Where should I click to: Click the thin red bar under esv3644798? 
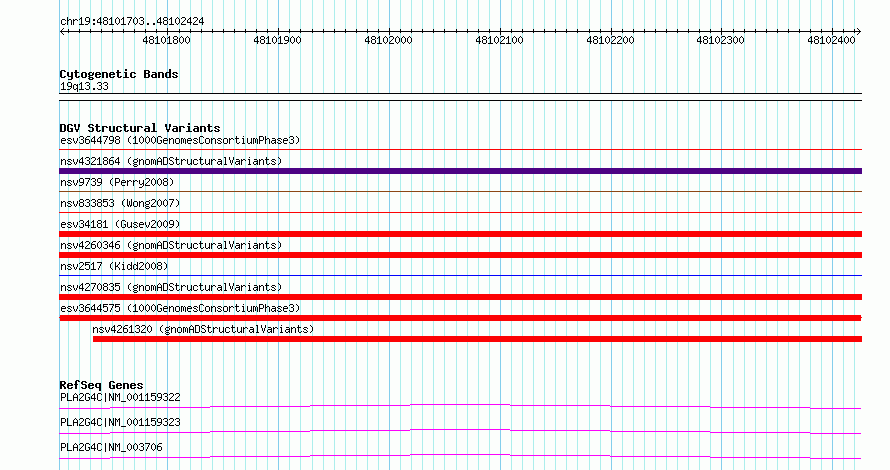pyautogui.click(x=460, y=150)
